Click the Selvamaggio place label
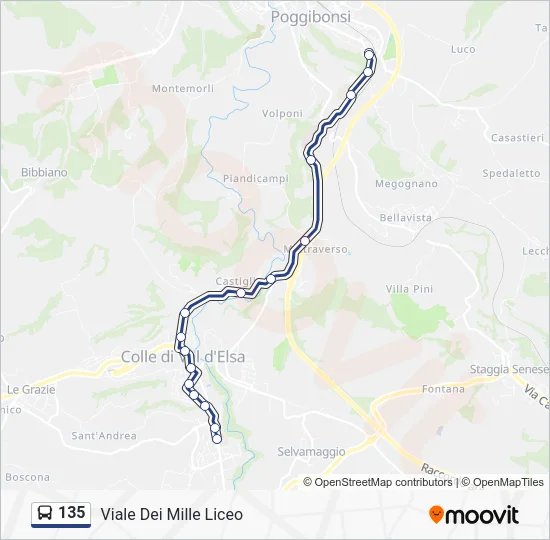 311,452
